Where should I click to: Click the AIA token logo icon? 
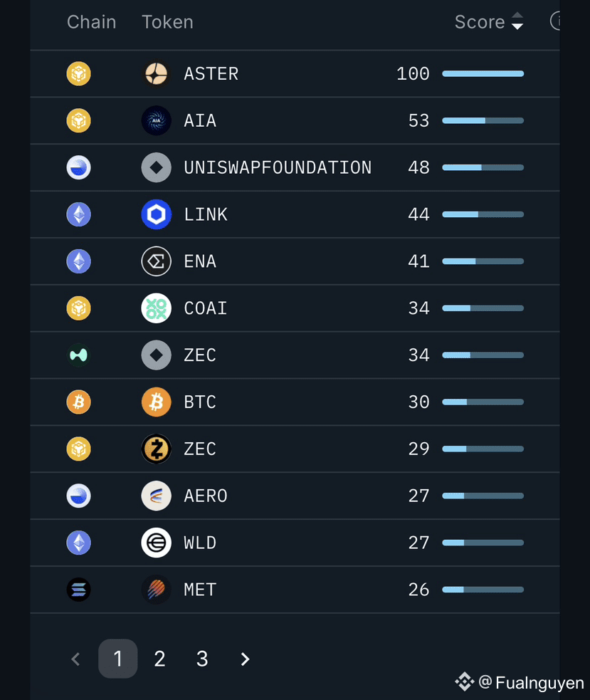point(156,120)
